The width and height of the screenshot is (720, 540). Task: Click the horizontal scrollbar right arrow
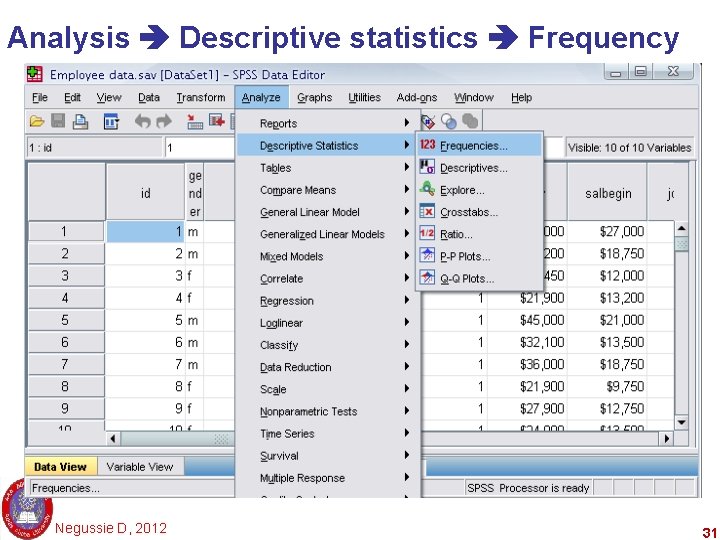pos(667,439)
